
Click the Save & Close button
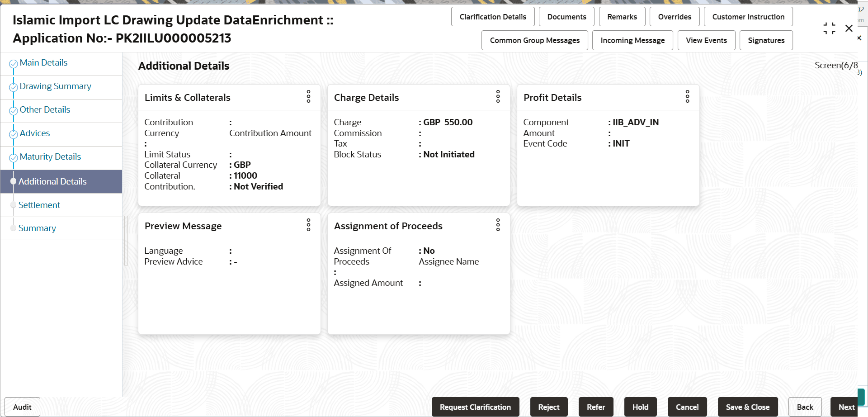[x=748, y=407]
